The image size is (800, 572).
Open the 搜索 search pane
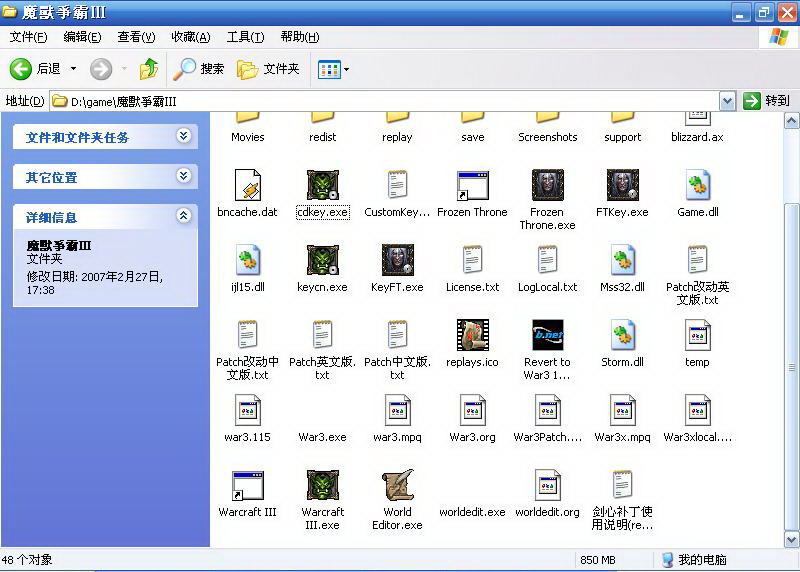pyautogui.click(x=199, y=69)
